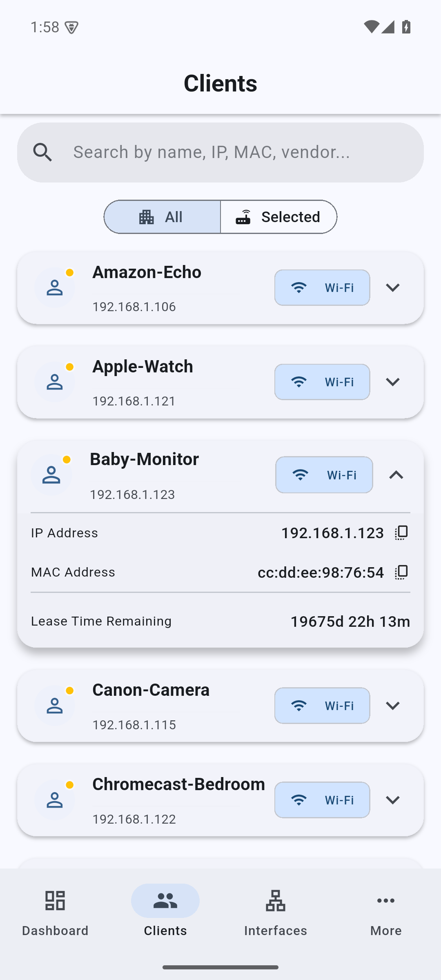Click the search magnifier icon

pos(43,152)
